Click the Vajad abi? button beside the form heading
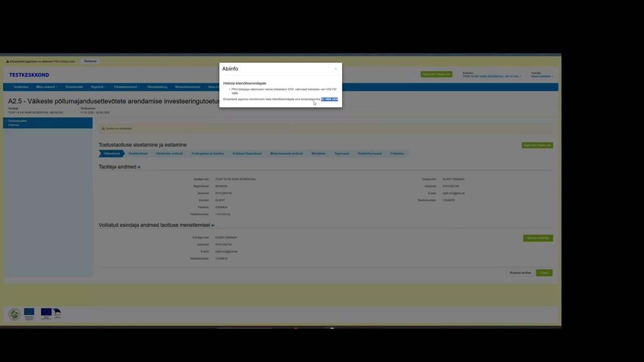644x362 pixels. pyautogui.click(x=537, y=145)
